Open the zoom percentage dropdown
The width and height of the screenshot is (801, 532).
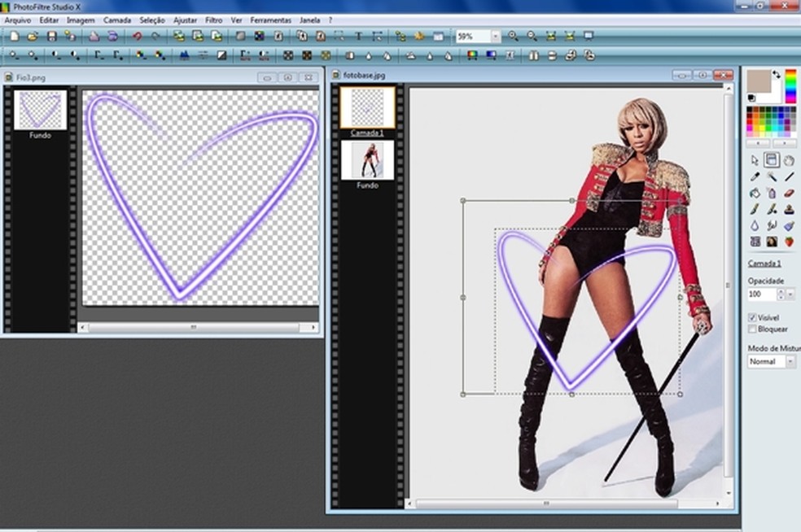(x=496, y=37)
